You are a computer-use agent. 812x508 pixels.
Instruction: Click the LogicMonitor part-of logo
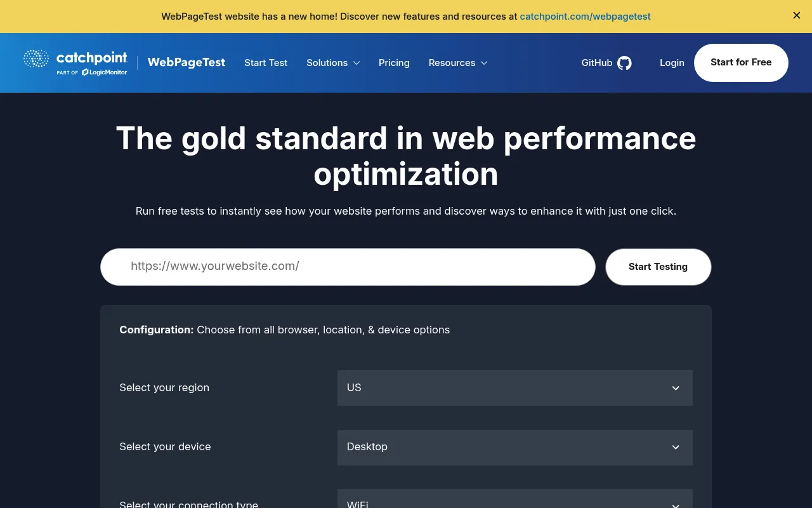pyautogui.click(x=91, y=72)
